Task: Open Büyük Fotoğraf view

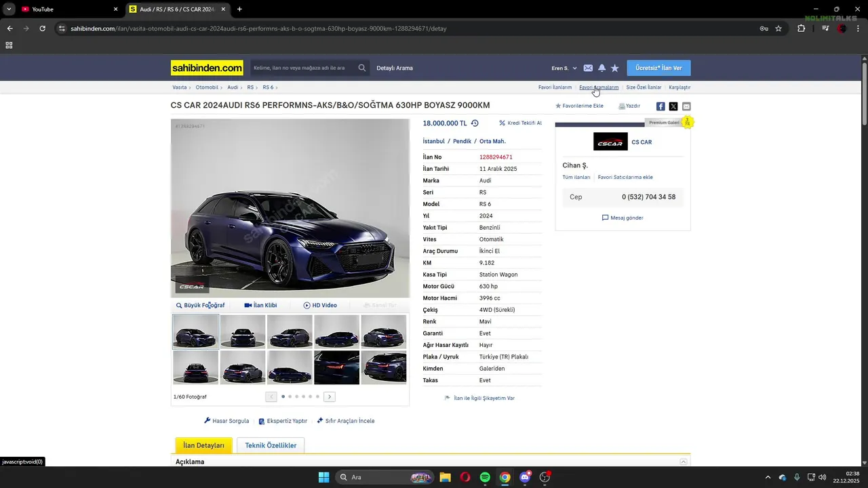Action: 200,305
